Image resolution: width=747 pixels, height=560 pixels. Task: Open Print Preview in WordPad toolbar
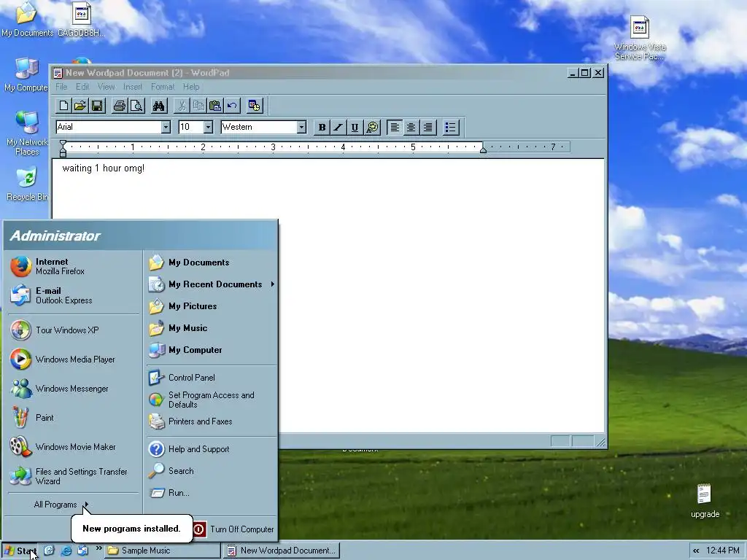[x=136, y=106]
